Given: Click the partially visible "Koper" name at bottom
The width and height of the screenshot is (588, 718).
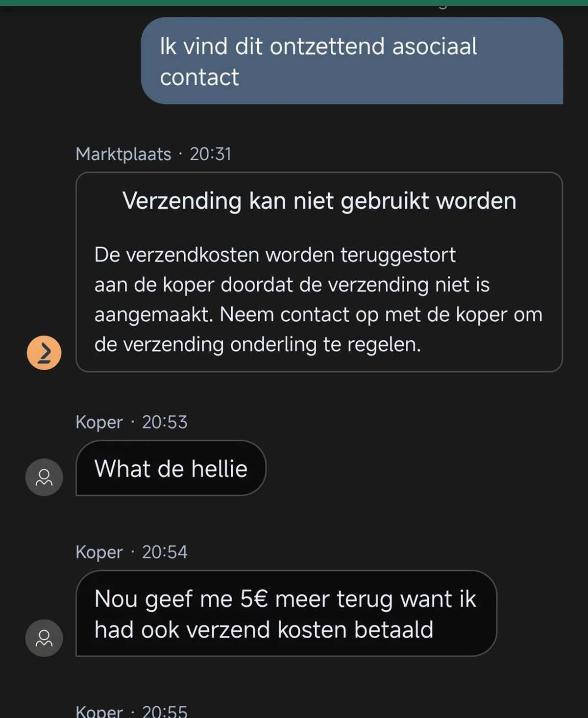Looking at the screenshot, I should [x=99, y=711].
